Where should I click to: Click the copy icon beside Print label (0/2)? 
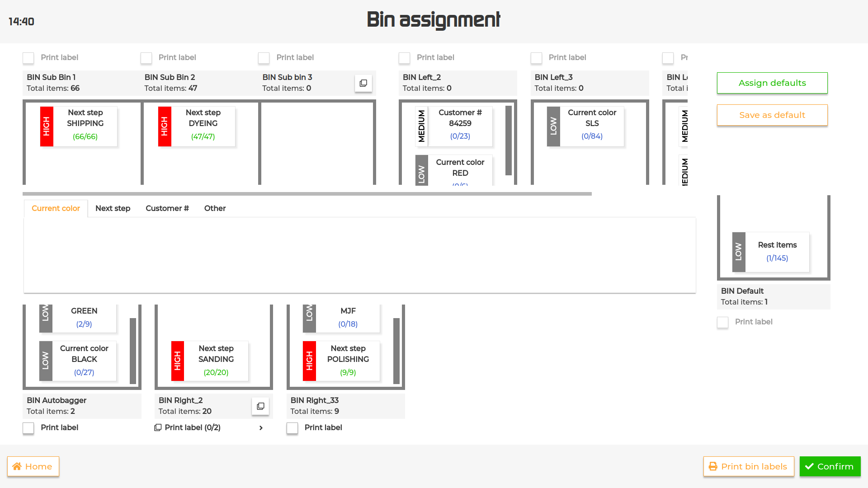pos(158,427)
